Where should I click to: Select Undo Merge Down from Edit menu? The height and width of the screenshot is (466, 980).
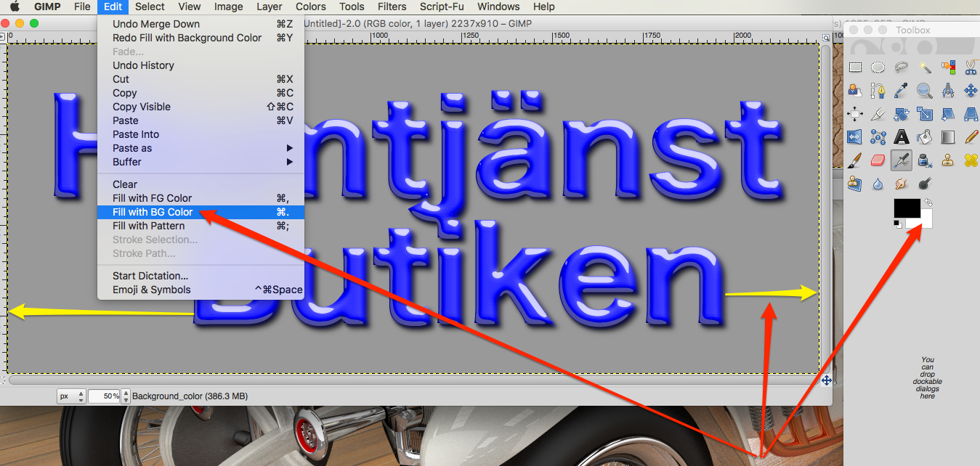click(x=202, y=24)
